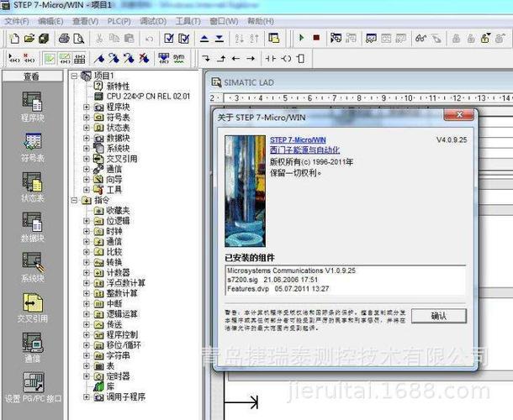The width and height of the screenshot is (513, 420).
Task: Insert a Box from the toolbar
Action: pos(301,59)
